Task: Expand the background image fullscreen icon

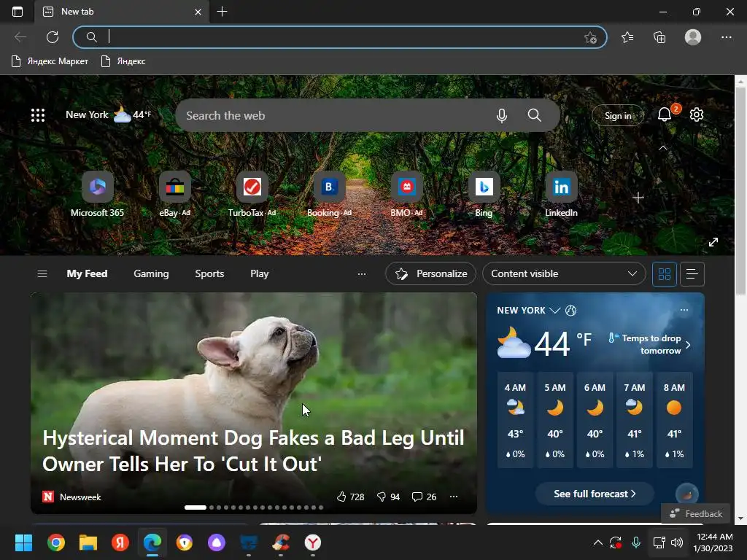Action: point(713,242)
